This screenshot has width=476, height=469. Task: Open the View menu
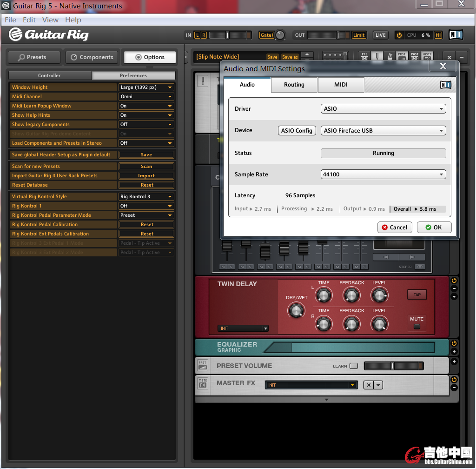point(50,20)
